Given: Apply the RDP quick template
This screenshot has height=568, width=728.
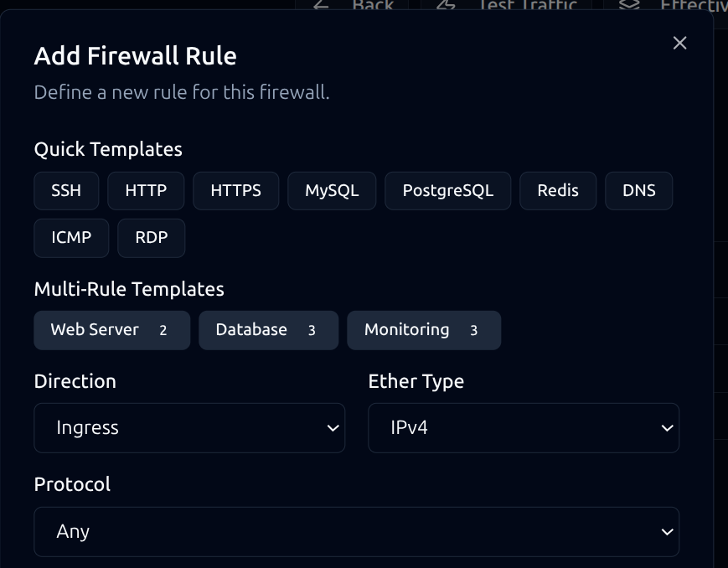Looking at the screenshot, I should click(x=152, y=238).
